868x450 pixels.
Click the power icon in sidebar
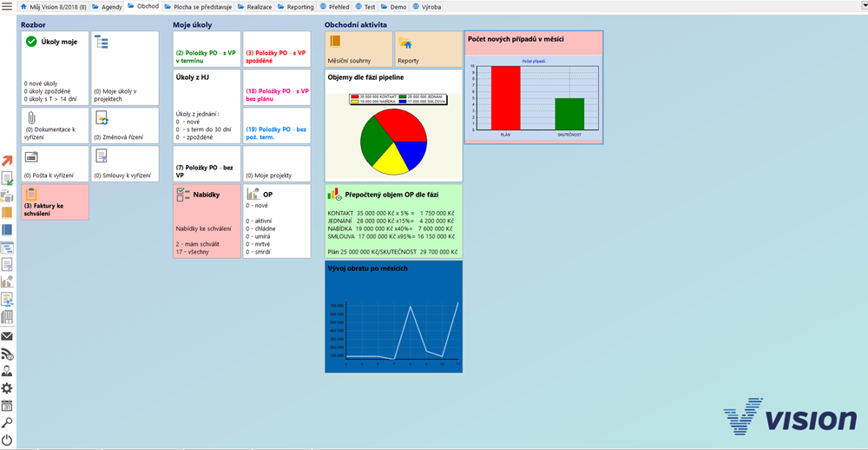coord(7,440)
